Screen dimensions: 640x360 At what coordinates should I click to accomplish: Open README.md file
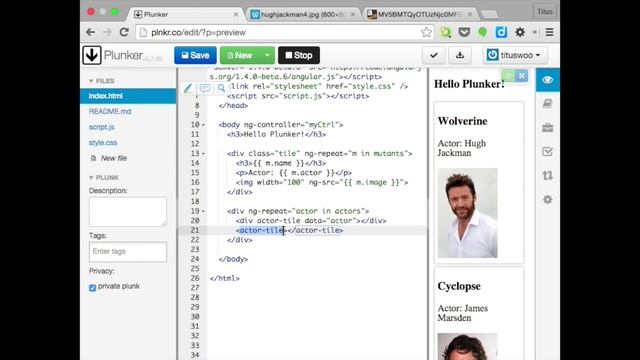coord(110,111)
